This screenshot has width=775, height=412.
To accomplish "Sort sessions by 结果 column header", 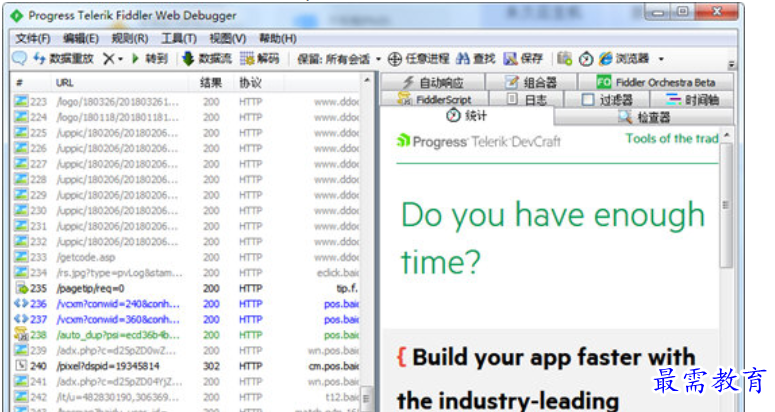I will 211,83.
